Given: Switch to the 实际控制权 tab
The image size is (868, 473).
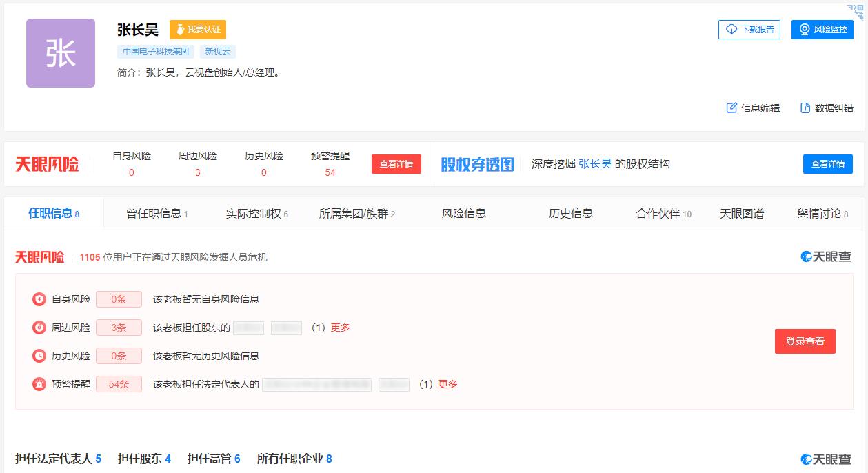Looking at the screenshot, I should click(x=257, y=214).
